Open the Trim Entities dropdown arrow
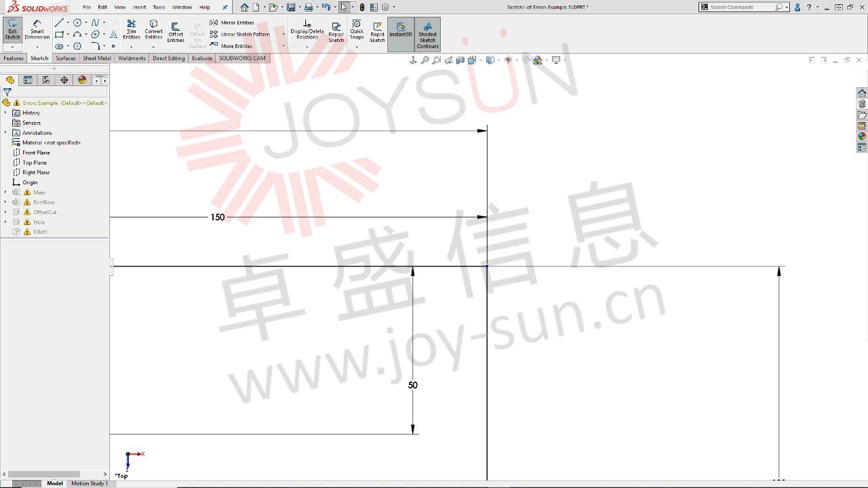The width and height of the screenshot is (868, 488). (x=132, y=47)
